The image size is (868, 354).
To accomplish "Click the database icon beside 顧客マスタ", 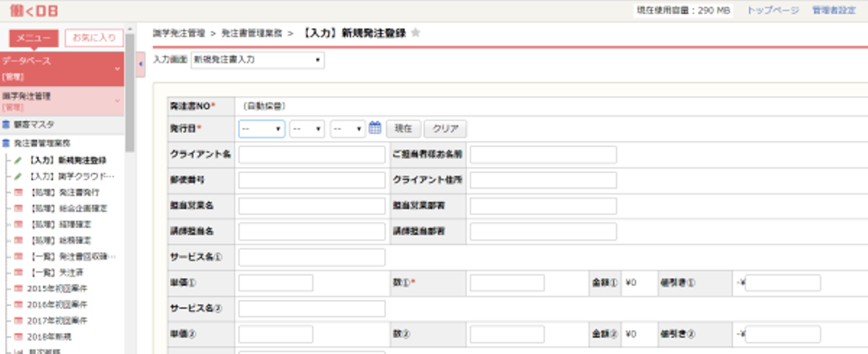I will 6,125.
